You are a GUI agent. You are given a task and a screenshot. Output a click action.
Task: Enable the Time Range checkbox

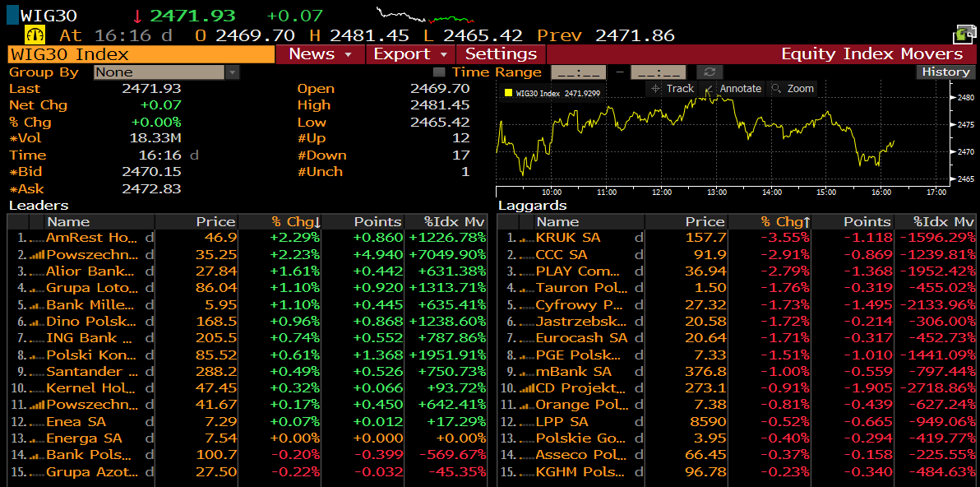pos(439,72)
